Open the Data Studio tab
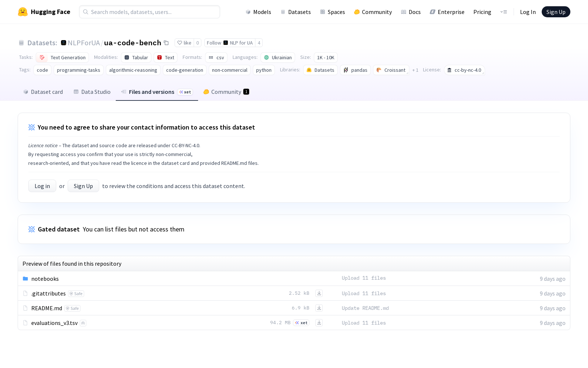588x368 pixels. point(92,92)
